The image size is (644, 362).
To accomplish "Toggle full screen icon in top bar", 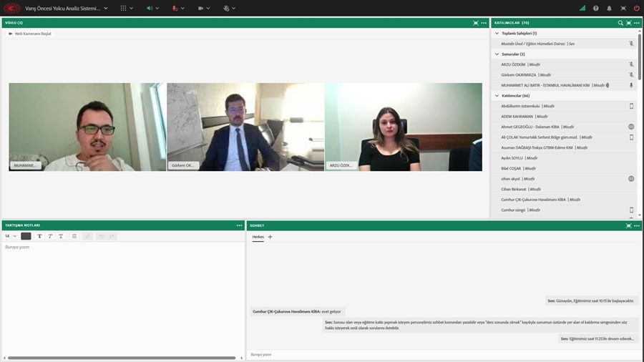I will 623,8.
